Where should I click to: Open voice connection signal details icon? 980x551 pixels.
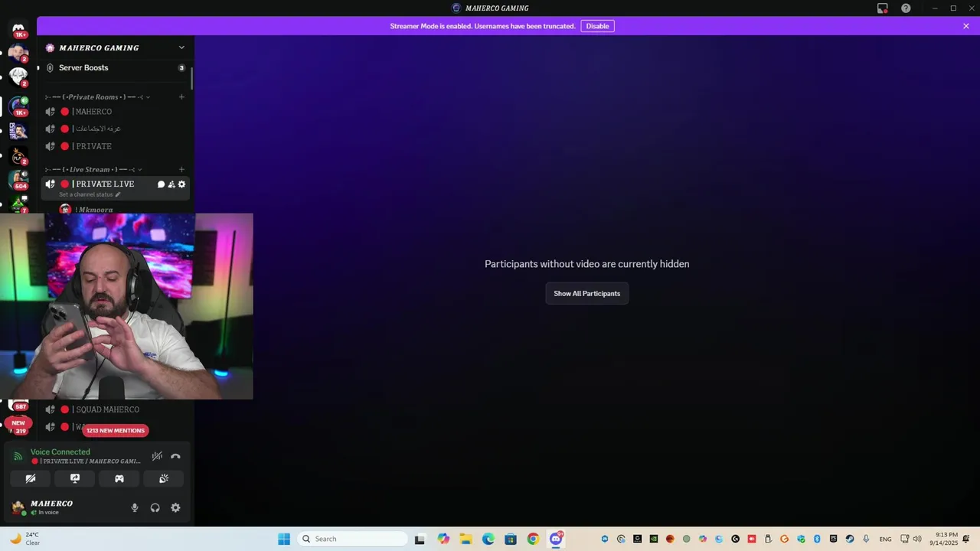18,456
